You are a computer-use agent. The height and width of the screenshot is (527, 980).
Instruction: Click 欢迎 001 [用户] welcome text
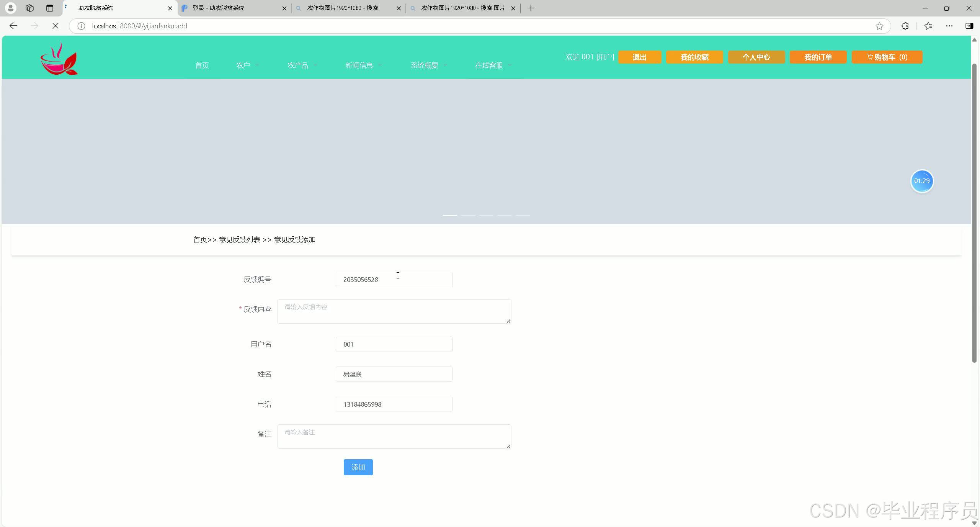click(590, 57)
